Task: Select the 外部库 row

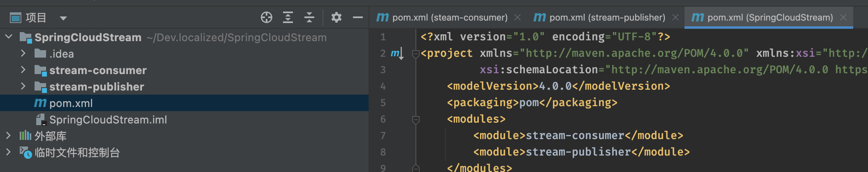Action: tap(184, 136)
